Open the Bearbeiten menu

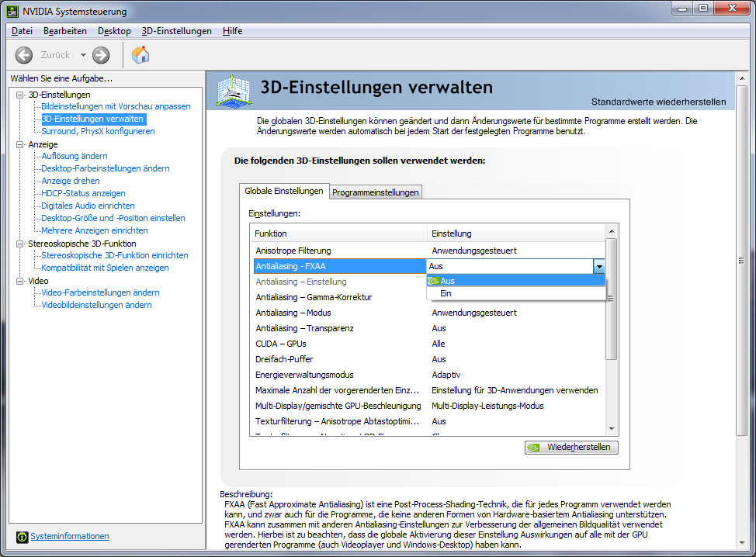(65, 31)
